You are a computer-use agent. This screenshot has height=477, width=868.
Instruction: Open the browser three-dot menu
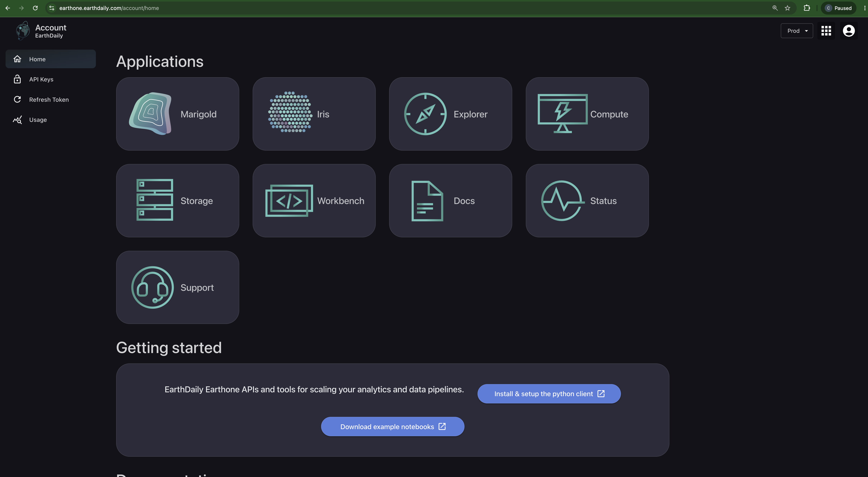point(864,8)
